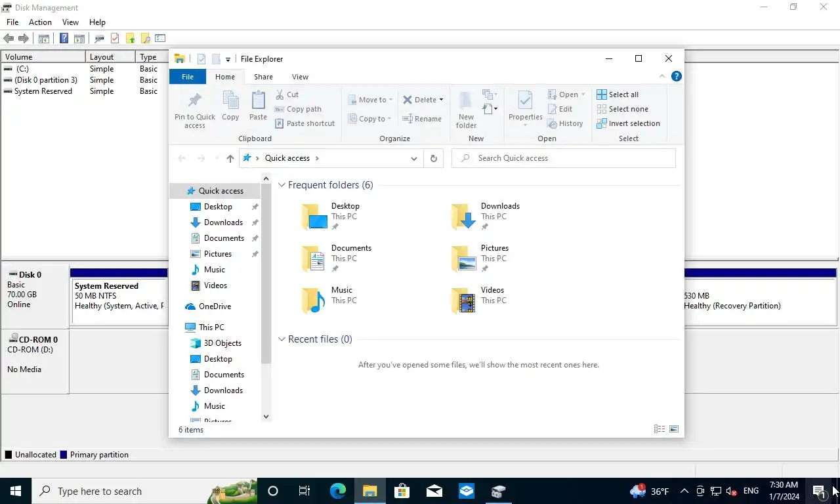Screen dimensions: 840x504
Task: Click Invert selection in the ribbon
Action: (x=628, y=123)
